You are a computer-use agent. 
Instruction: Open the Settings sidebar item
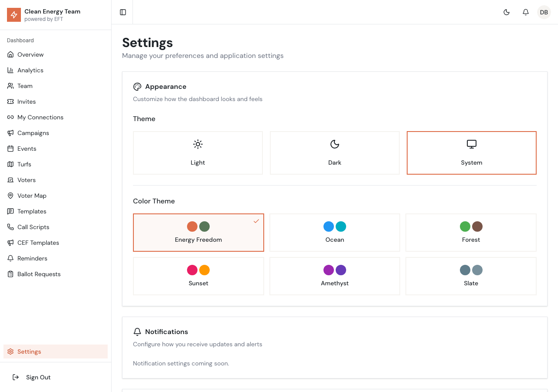click(29, 351)
